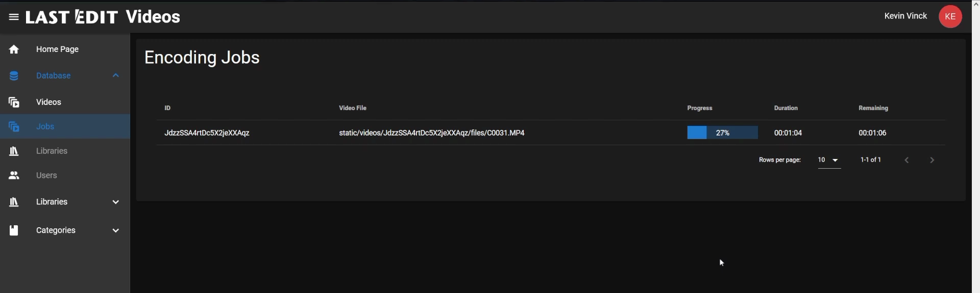Collapse the Database section chevron

pyautogui.click(x=116, y=75)
